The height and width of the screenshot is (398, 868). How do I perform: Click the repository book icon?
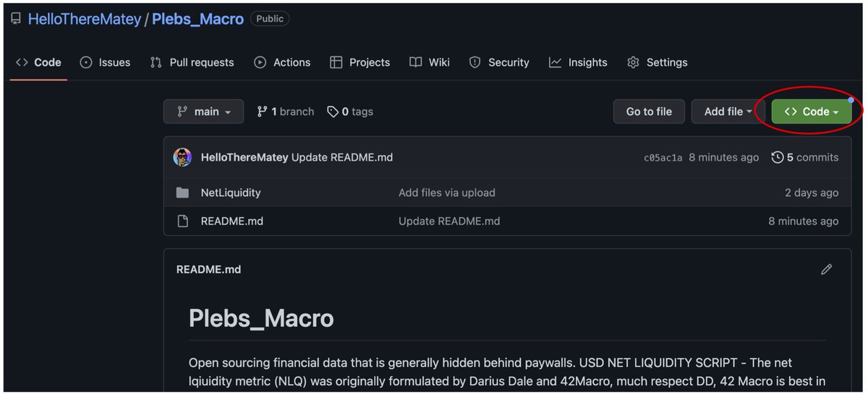[x=16, y=20]
